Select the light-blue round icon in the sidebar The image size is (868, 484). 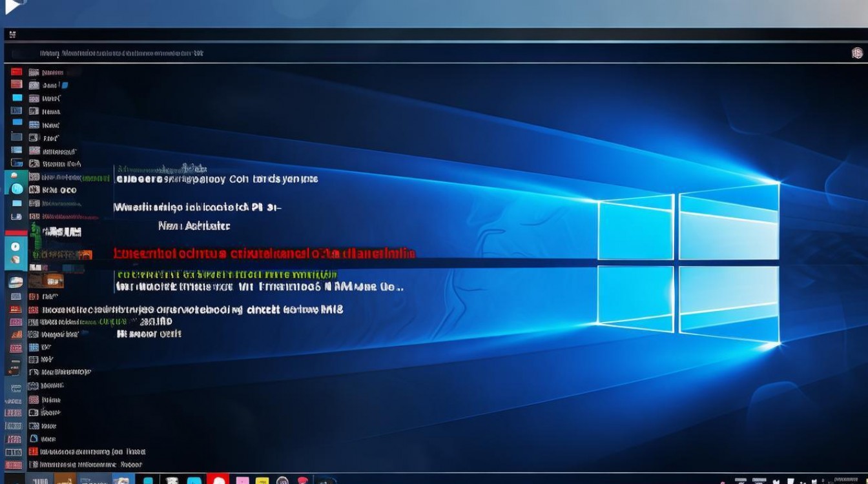pyautogui.click(x=17, y=189)
